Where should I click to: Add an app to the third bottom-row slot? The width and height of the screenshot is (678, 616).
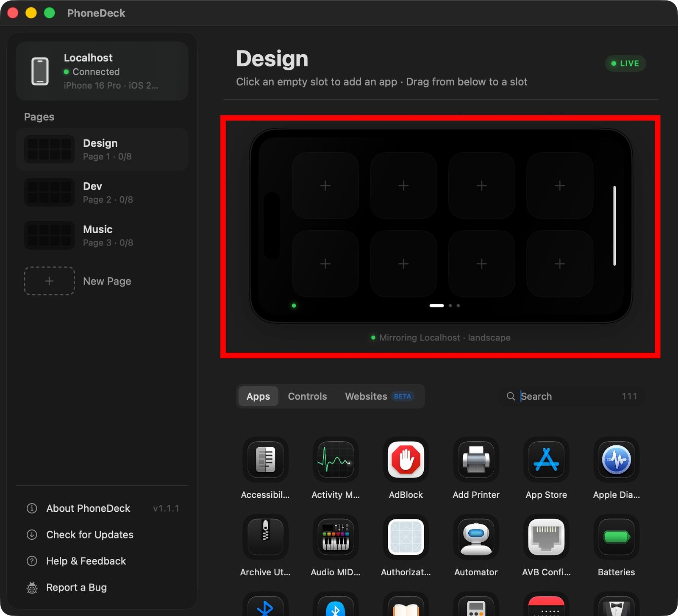point(481,264)
